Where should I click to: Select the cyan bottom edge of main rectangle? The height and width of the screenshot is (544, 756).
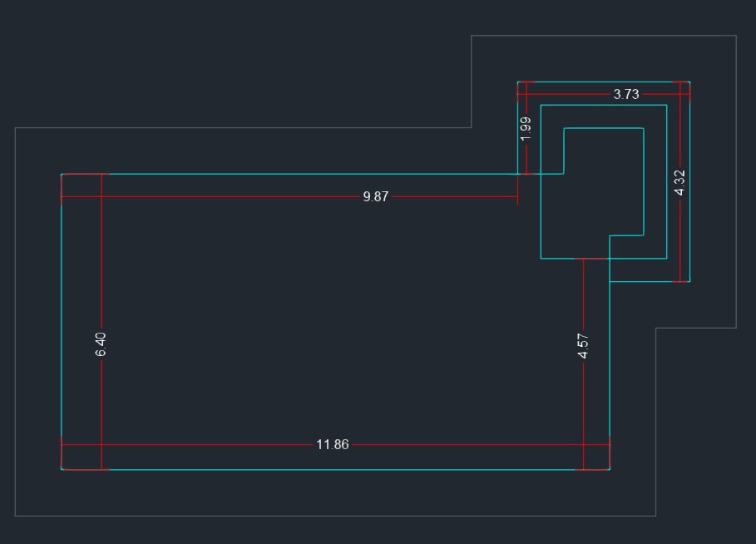[x=333, y=469]
